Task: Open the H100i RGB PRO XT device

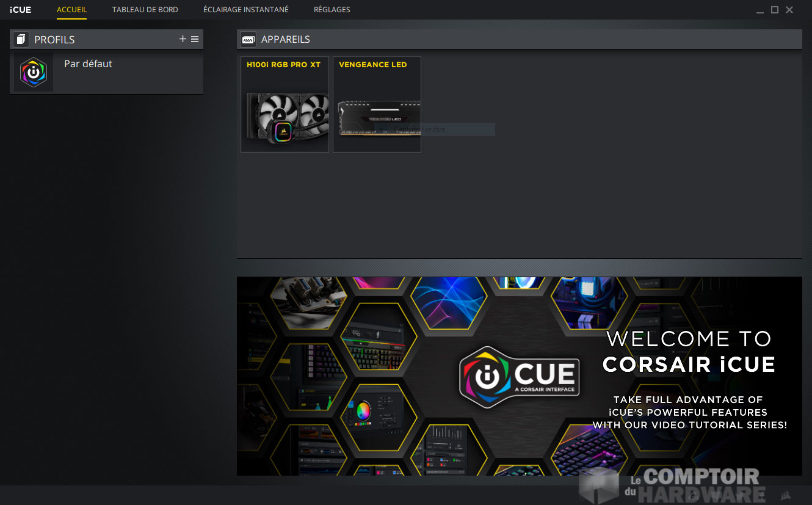Action: [x=285, y=104]
